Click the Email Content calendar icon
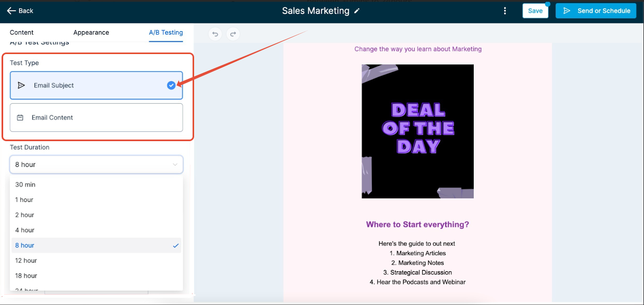Viewport: 644px width, 305px height. coord(20,117)
